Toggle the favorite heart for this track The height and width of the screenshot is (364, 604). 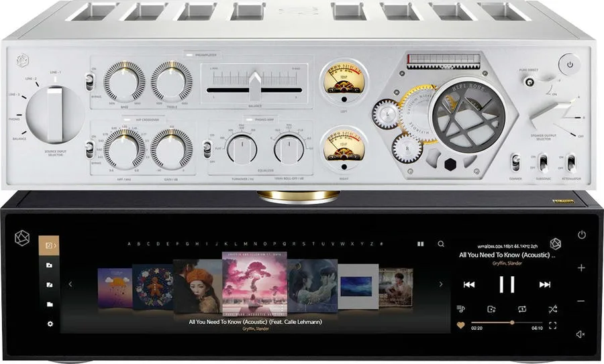point(460,326)
